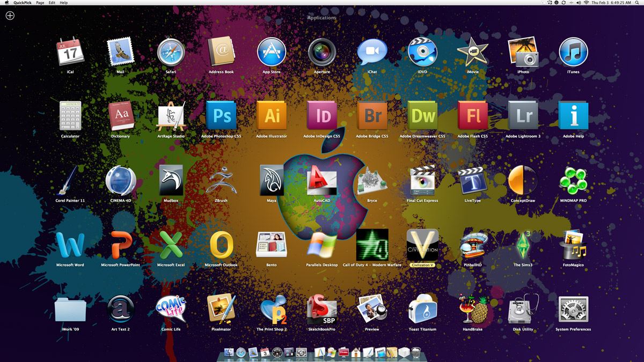
Task: Open Adobe Dreamweaver CS5 icon
Action: click(x=422, y=116)
